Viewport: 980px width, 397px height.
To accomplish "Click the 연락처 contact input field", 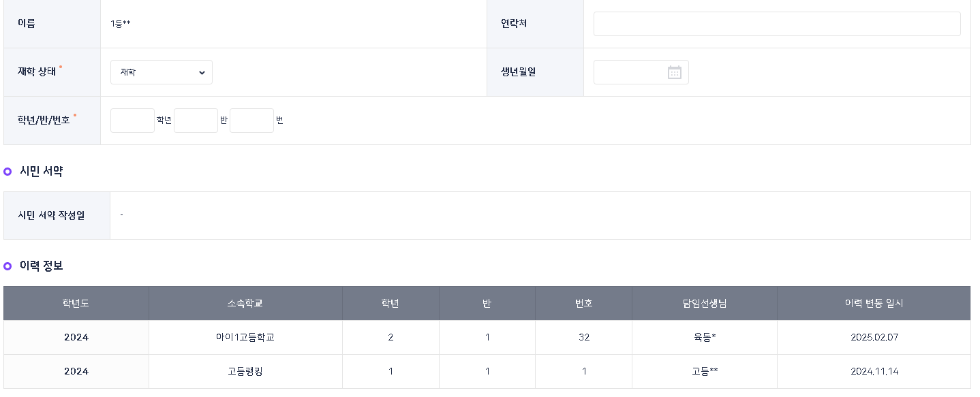I will [x=776, y=24].
